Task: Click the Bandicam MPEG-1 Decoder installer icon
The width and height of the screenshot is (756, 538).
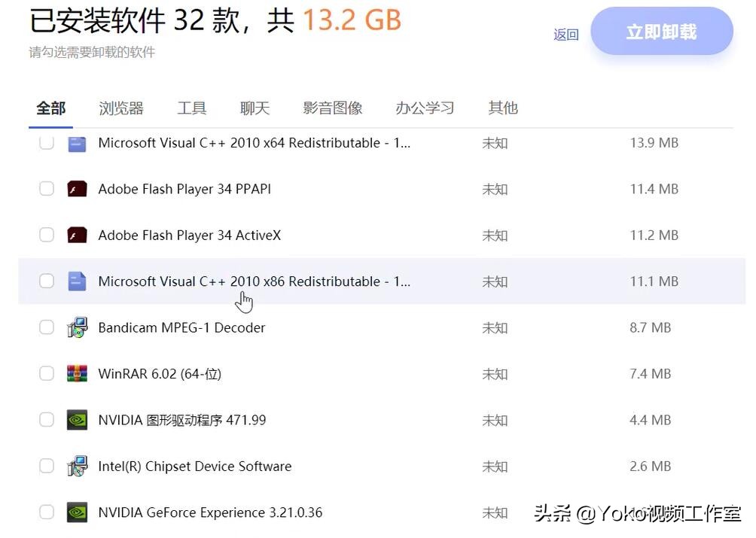Action: [x=77, y=327]
